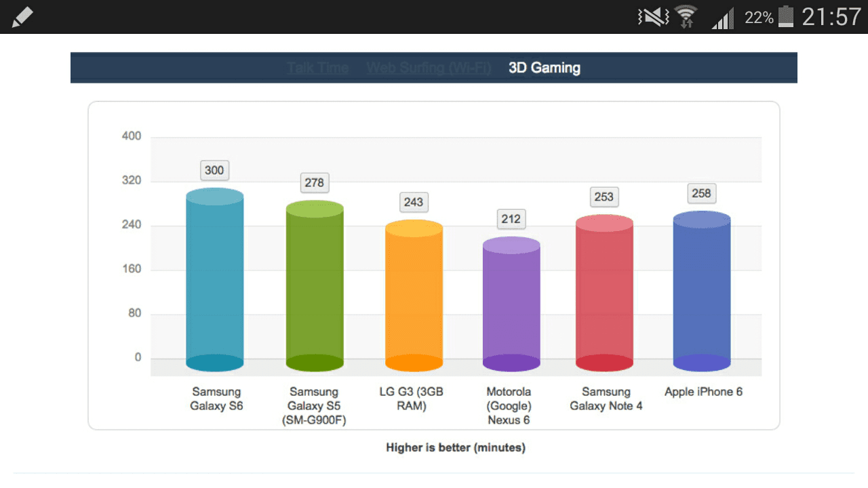Tap the LG G3 (3GB RAM) label
The height and width of the screenshot is (488, 868).
(412, 399)
